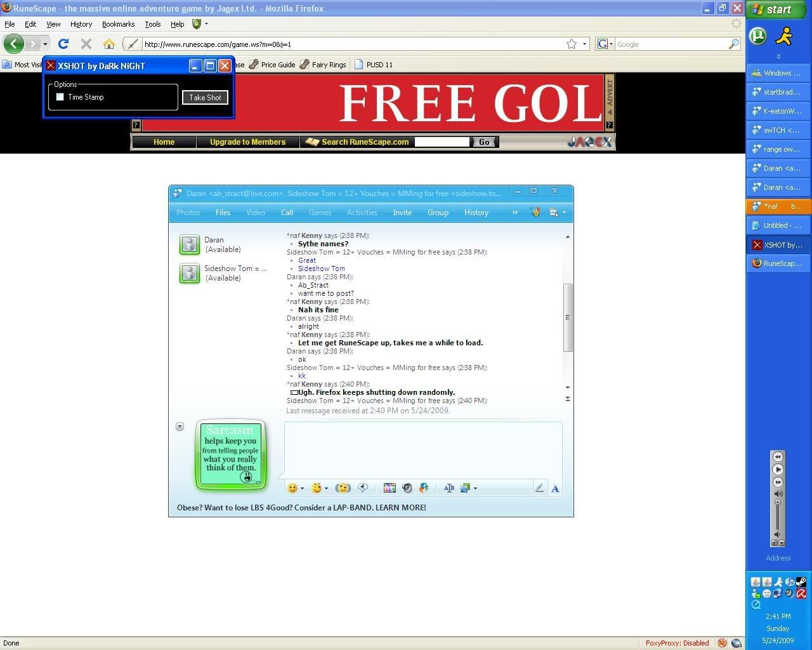Switch to swTCH taskbar conversation

(x=778, y=130)
